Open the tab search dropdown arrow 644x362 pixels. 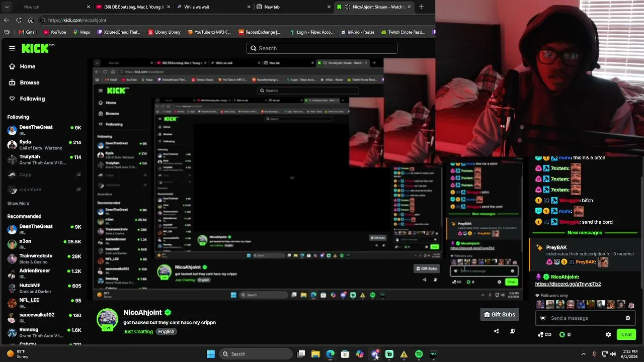[x=6, y=7]
